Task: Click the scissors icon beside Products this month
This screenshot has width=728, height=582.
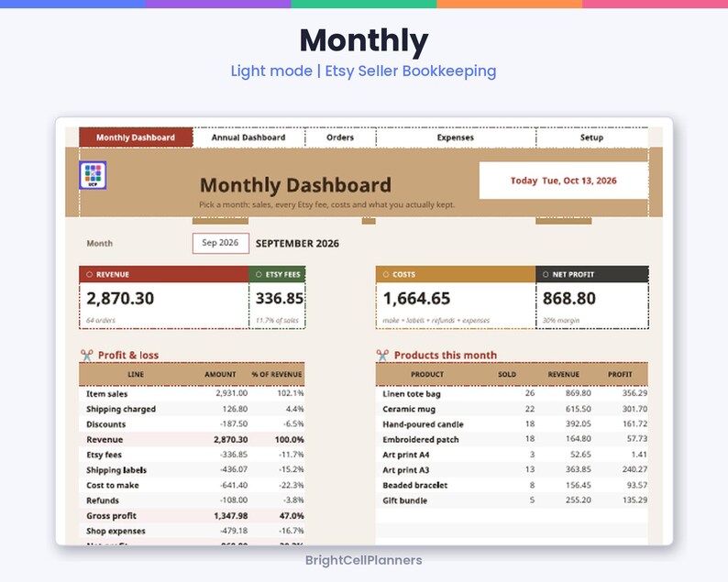Action: click(382, 355)
